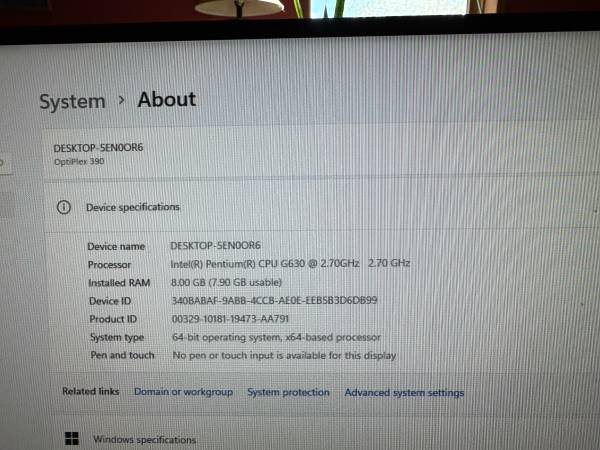Click the breadcrumb chevron between System and About
Image resolution: width=600 pixels, height=450 pixels.
tap(121, 100)
